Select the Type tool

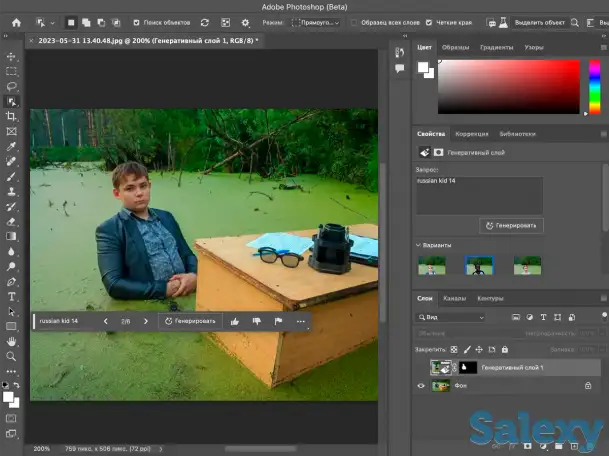tap(12, 296)
